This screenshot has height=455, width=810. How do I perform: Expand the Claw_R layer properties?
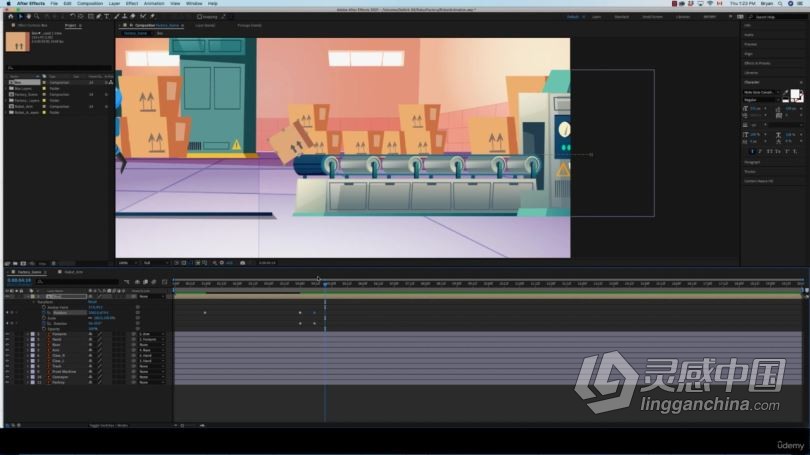tap(27, 355)
